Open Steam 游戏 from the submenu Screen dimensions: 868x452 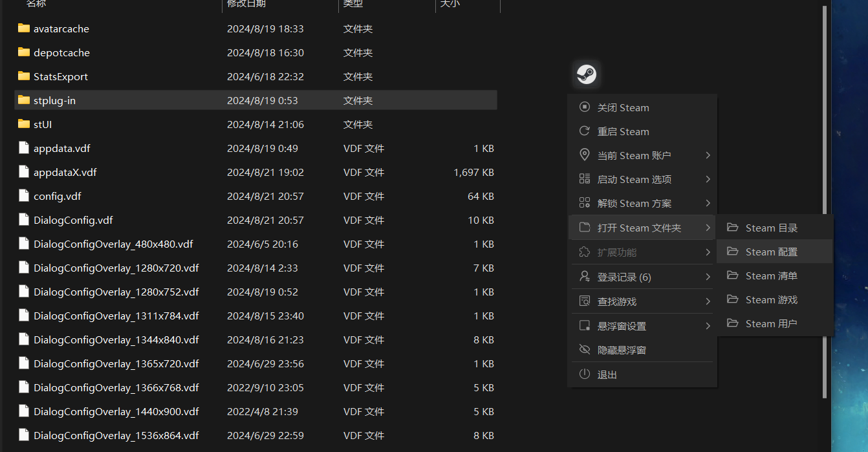(x=775, y=299)
